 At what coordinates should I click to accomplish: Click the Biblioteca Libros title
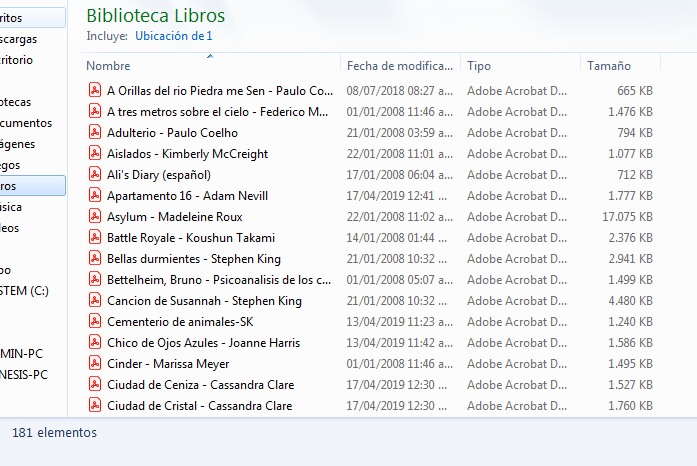pyautogui.click(x=156, y=16)
